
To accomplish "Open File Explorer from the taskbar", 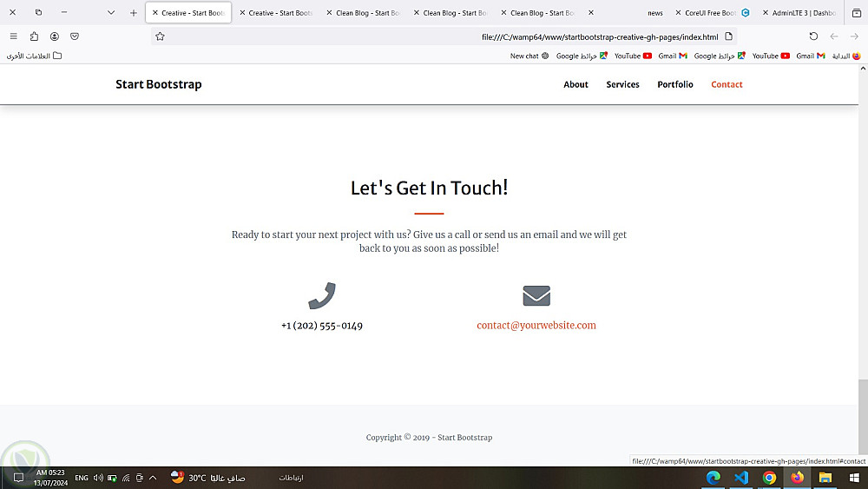I will (825, 478).
